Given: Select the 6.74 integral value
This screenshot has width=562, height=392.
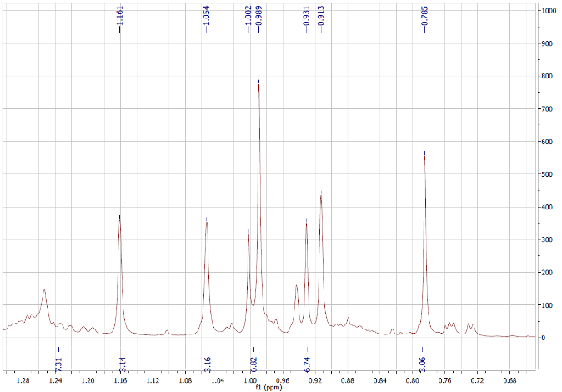Looking at the screenshot, I should coord(307,364).
